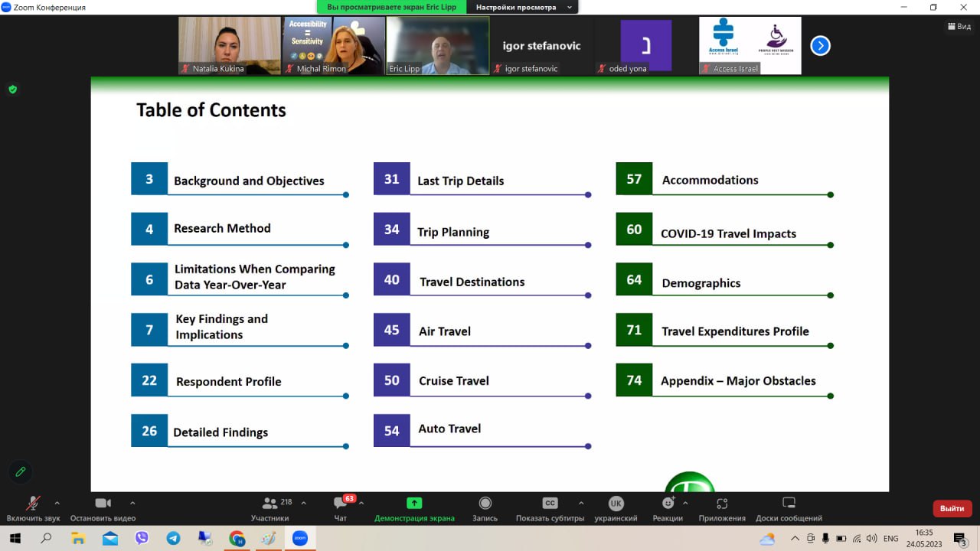Show next participants with blue arrow
The width and height of the screenshot is (980, 551).
click(819, 46)
